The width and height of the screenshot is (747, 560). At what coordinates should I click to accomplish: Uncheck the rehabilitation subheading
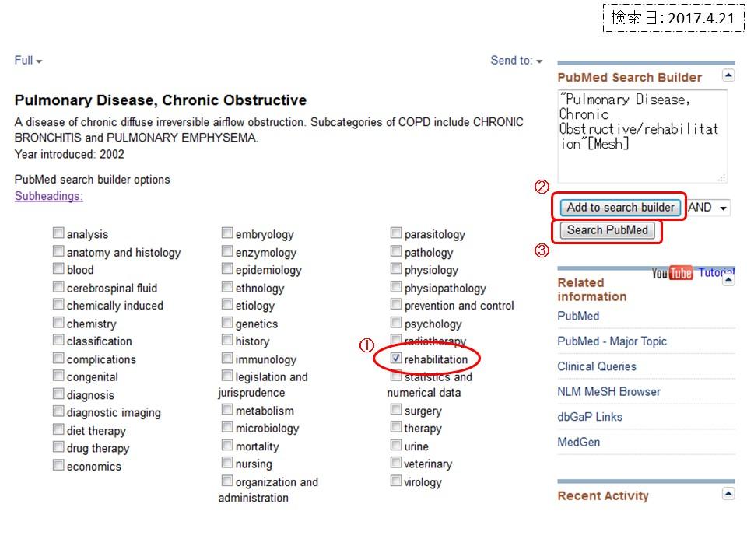coord(396,358)
